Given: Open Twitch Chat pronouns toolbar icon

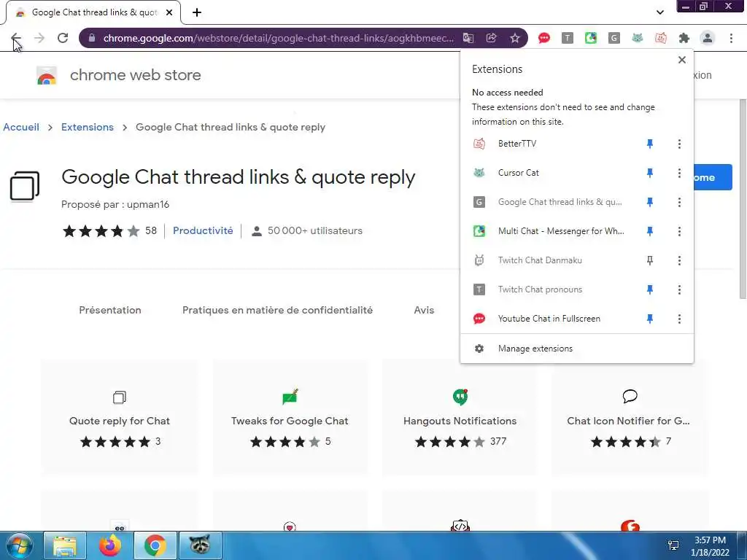Looking at the screenshot, I should [568, 38].
